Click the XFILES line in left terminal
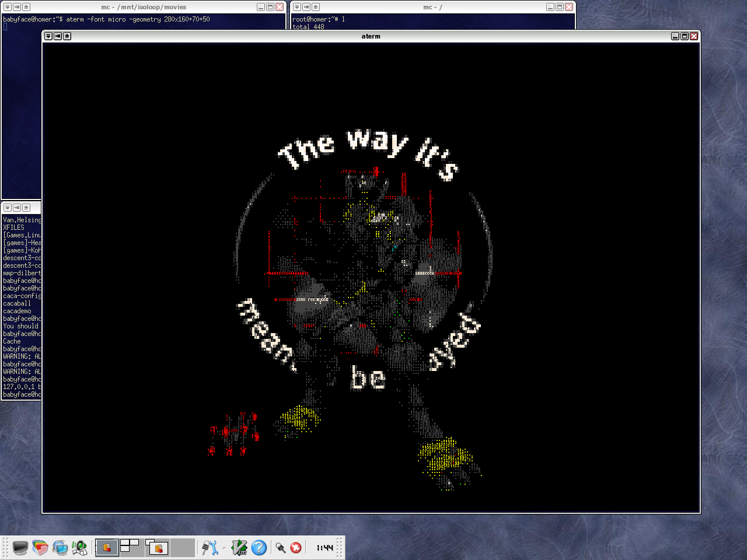Viewport: 747px width, 560px height. (14, 228)
